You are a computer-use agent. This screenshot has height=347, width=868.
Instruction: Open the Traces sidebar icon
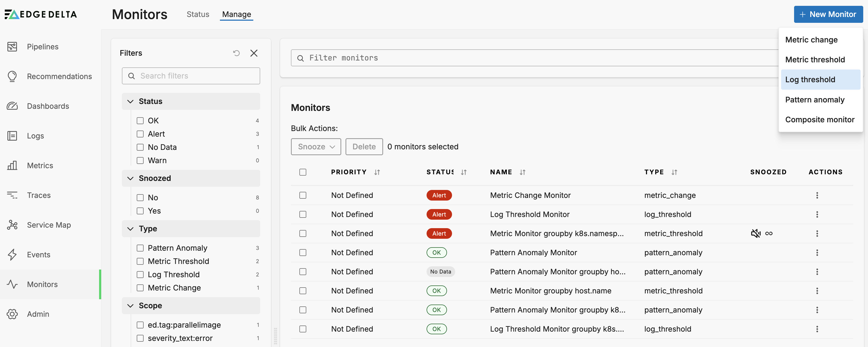point(12,195)
